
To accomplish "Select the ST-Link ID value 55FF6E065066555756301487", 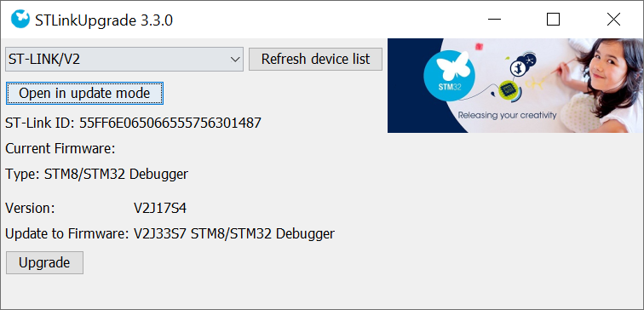I will pyautogui.click(x=170, y=123).
